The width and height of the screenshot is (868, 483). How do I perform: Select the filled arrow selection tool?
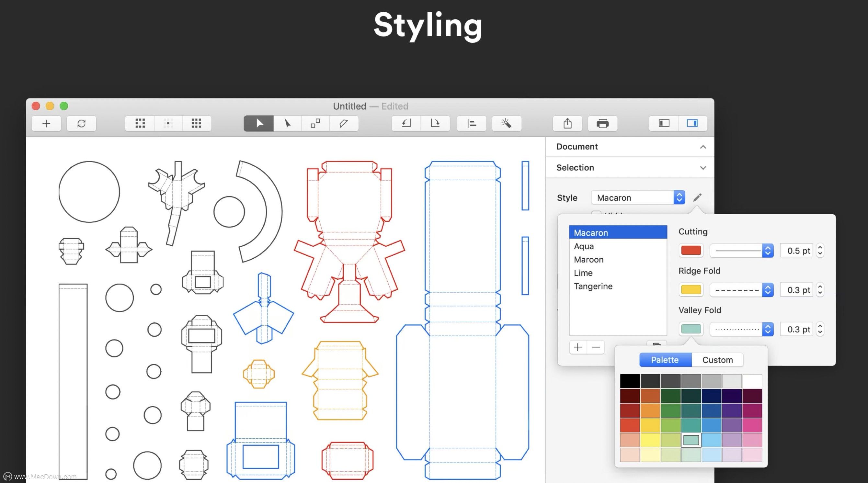tap(259, 124)
